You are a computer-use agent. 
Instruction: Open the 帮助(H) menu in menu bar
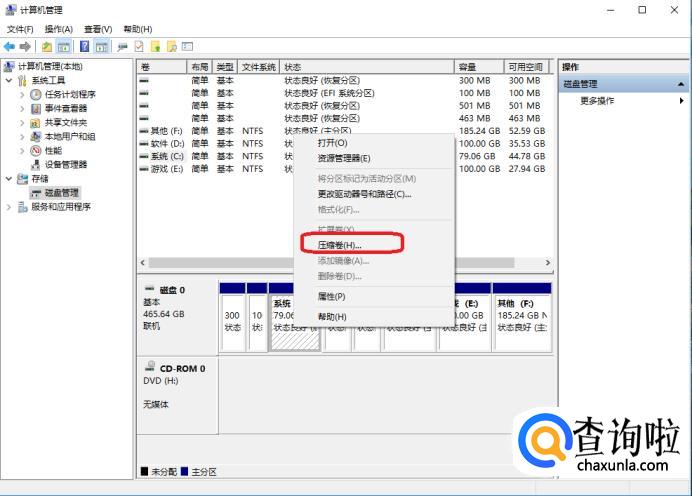tap(138, 29)
